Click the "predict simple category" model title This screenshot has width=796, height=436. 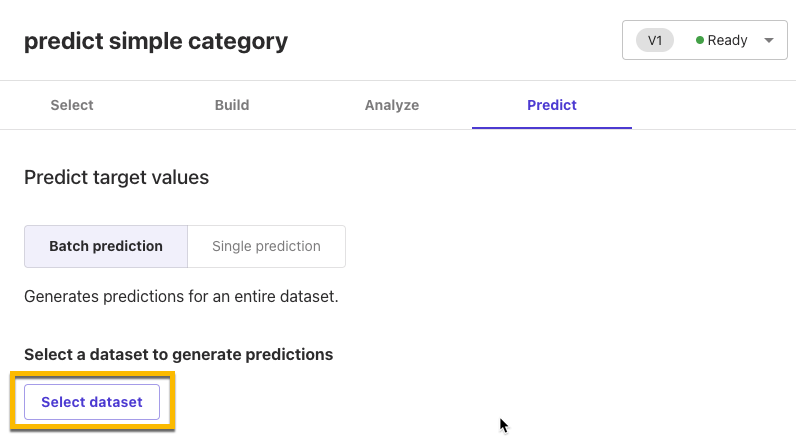(x=156, y=41)
